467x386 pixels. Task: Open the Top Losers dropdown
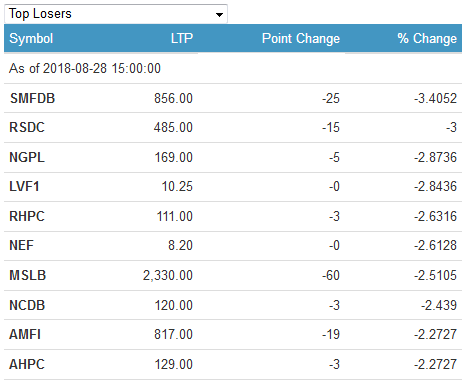pos(116,14)
